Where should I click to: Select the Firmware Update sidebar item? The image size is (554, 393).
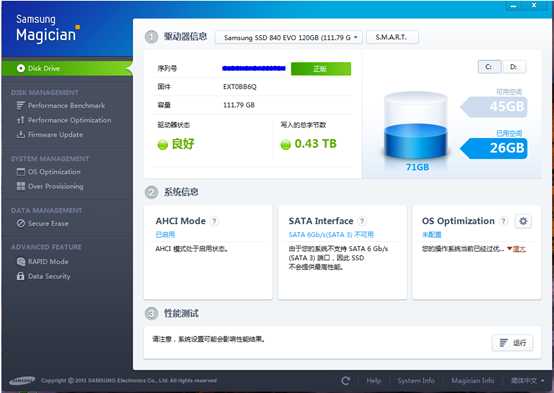point(50,135)
